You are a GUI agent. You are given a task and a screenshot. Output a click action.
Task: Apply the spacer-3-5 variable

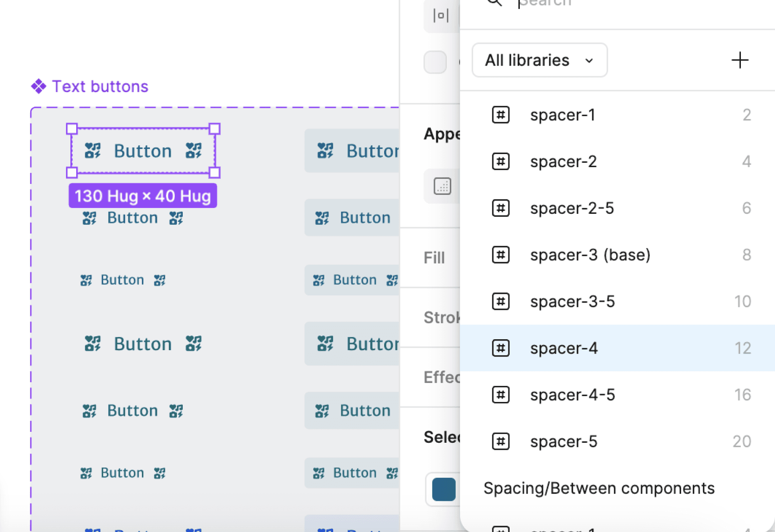(617, 302)
